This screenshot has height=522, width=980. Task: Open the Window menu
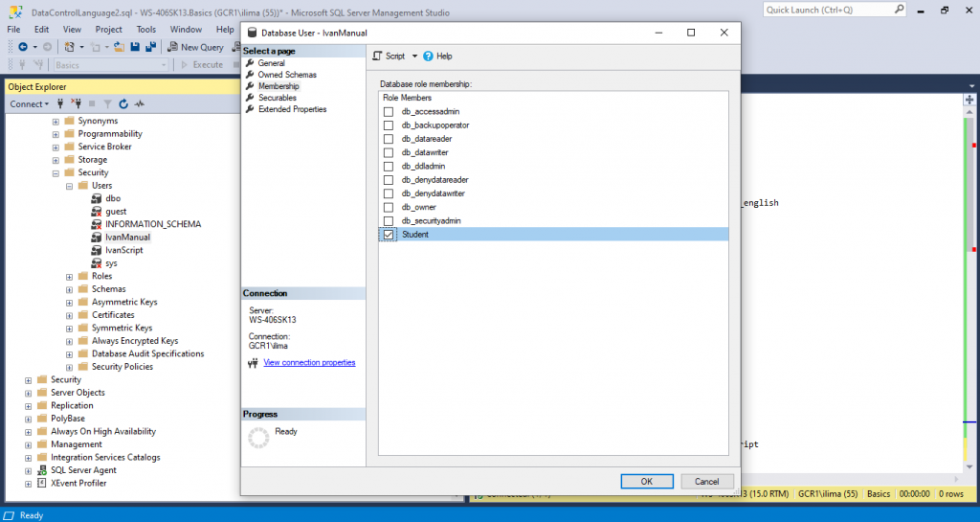tap(187, 30)
